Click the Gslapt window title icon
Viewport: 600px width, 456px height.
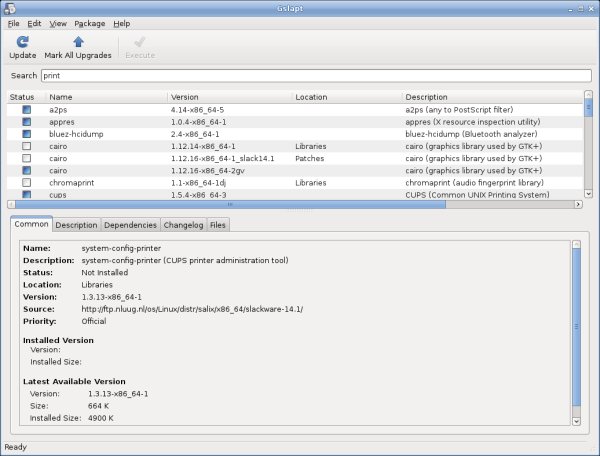tap(9, 8)
